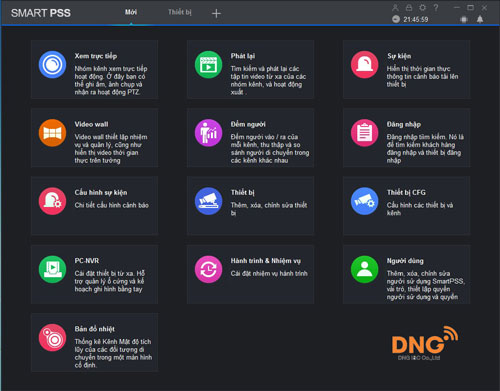Click the Phát lại title text
Screen dimensions: 500x391
click(243, 56)
